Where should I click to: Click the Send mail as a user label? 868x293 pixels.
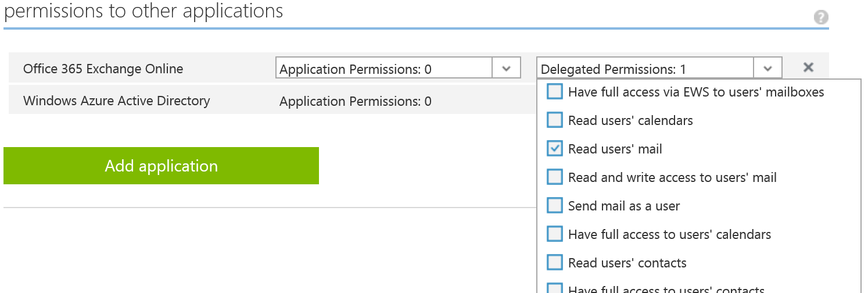(x=624, y=206)
